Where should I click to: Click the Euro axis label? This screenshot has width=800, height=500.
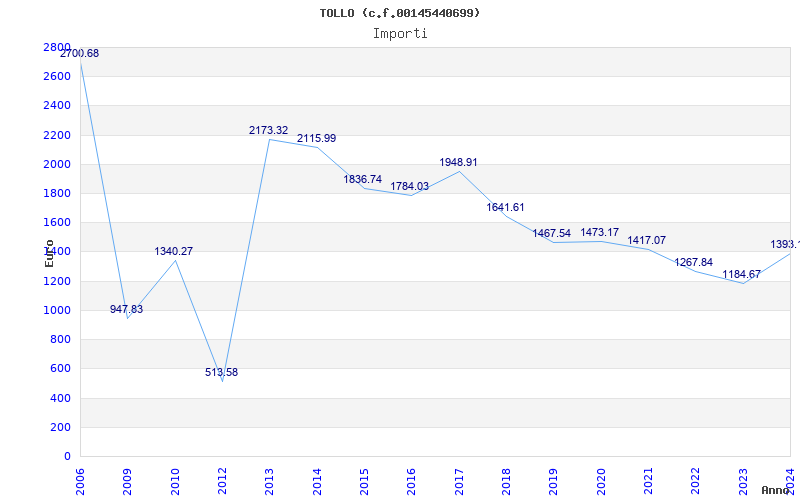[x=49, y=253]
